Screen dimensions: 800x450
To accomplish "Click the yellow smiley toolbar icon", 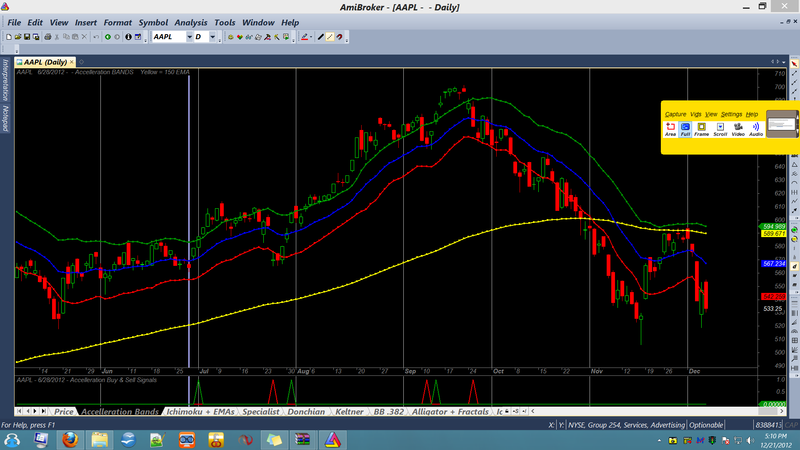I will click(x=231, y=37).
